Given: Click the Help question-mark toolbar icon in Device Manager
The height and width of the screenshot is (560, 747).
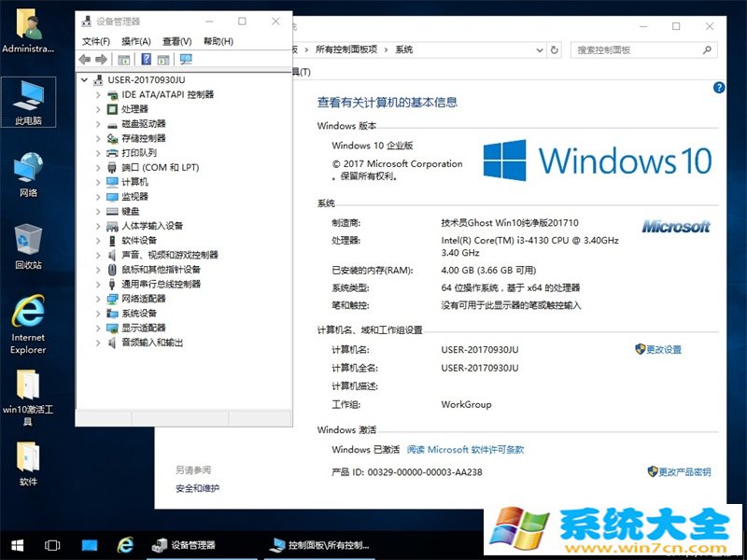Looking at the screenshot, I should [x=147, y=59].
